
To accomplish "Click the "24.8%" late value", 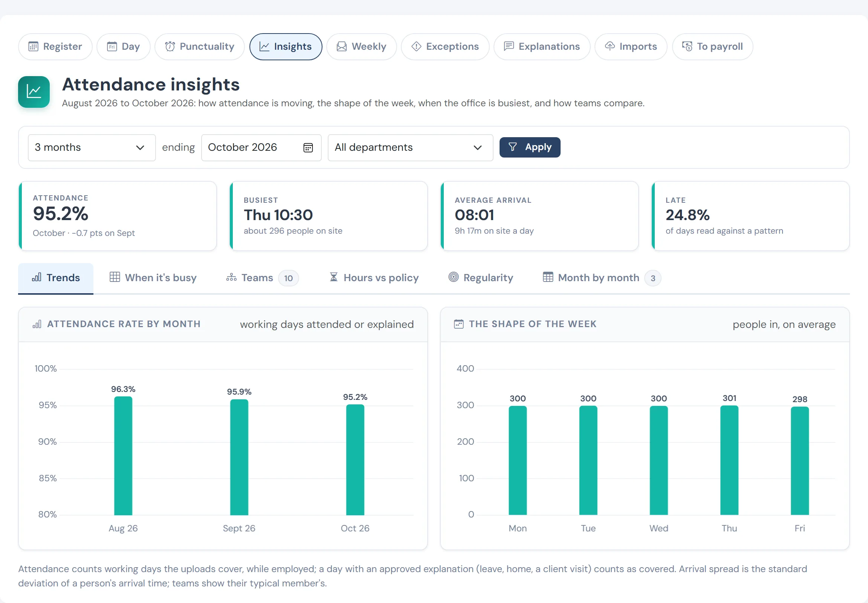I will click(688, 215).
